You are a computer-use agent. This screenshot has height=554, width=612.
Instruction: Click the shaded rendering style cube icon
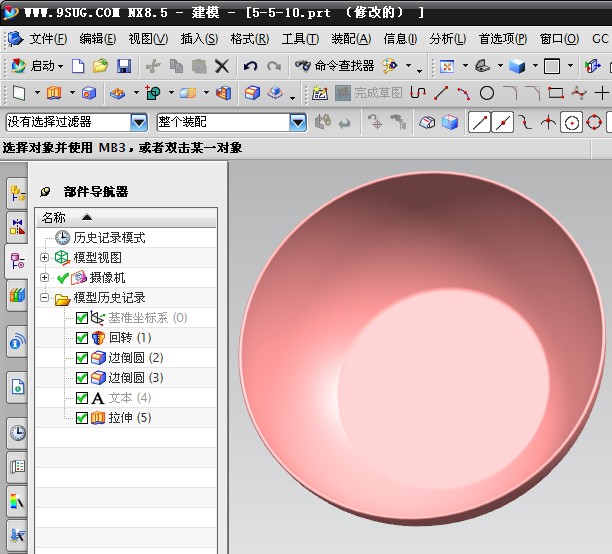[x=517, y=66]
